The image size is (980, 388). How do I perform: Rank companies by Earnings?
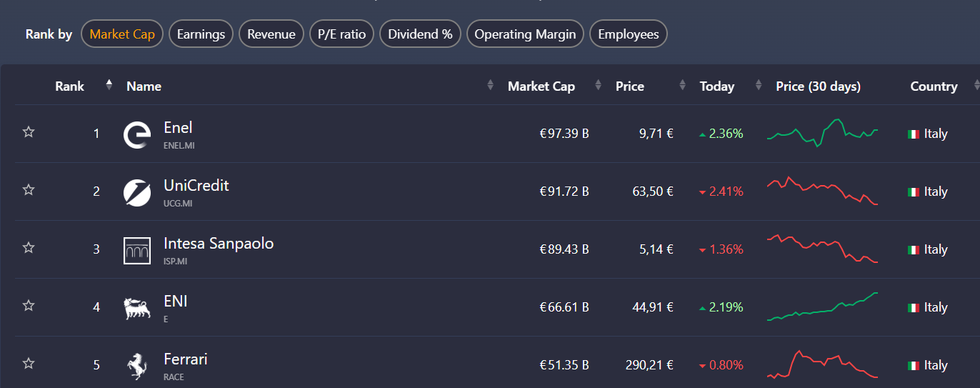click(201, 34)
